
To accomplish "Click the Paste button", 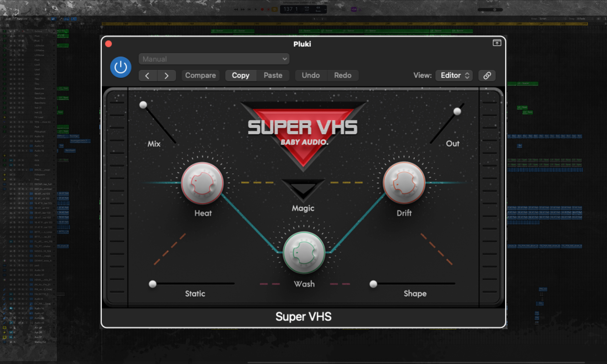I will pos(273,76).
